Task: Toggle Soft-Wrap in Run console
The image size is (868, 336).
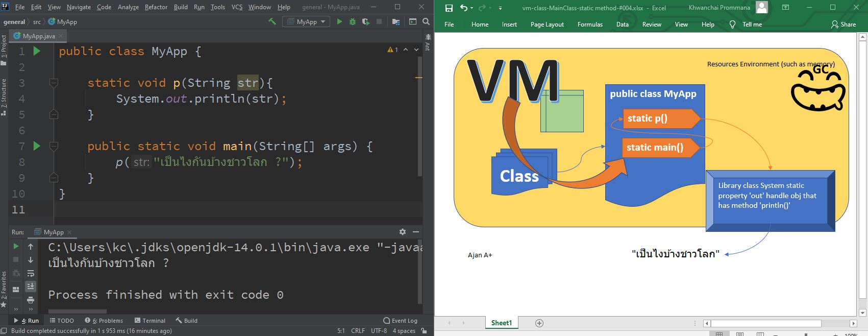Action: (31, 273)
